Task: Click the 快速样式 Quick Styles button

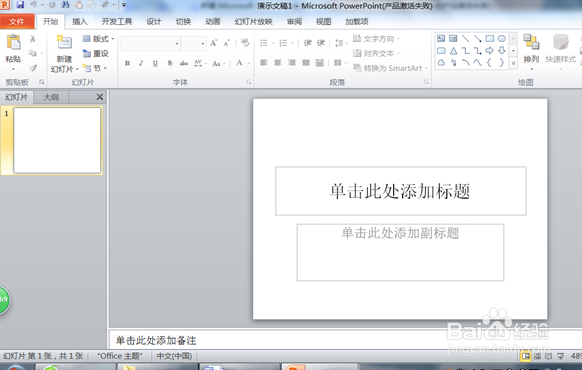Action: coord(560,51)
